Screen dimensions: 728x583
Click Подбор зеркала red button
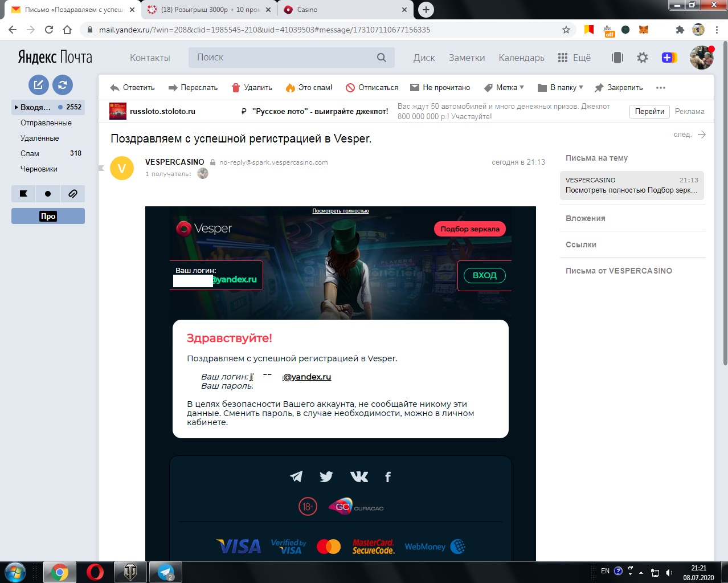point(470,229)
